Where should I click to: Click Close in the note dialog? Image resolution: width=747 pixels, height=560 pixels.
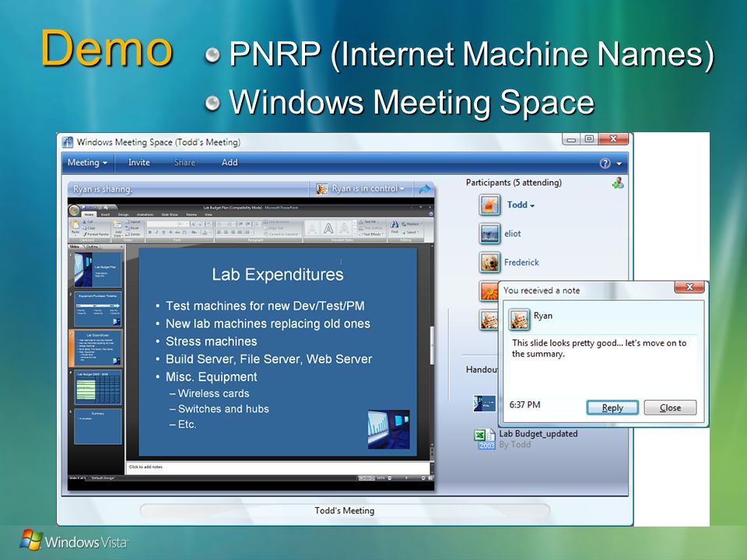(670, 408)
